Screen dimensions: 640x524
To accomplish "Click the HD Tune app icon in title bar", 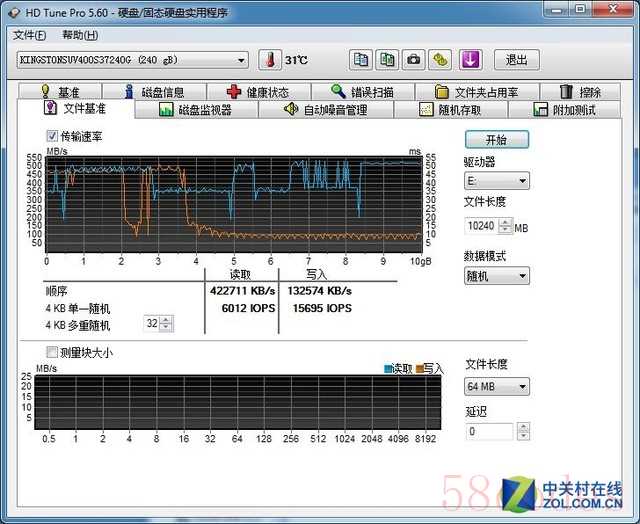I will point(13,13).
